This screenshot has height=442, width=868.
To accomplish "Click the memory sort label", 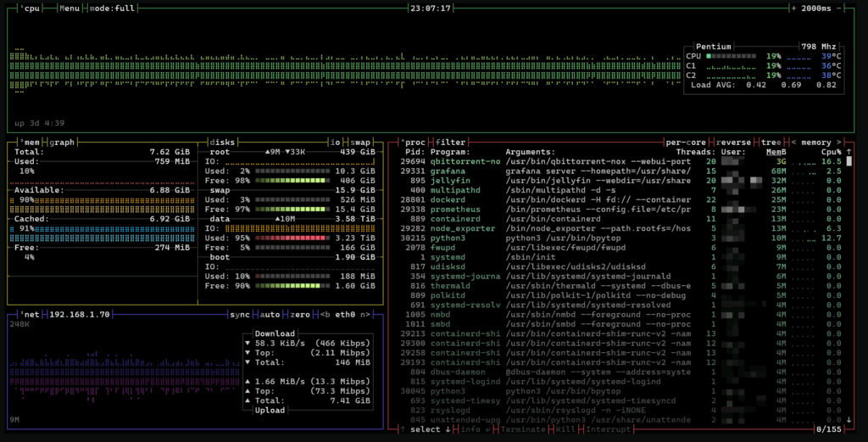I will [x=816, y=143].
